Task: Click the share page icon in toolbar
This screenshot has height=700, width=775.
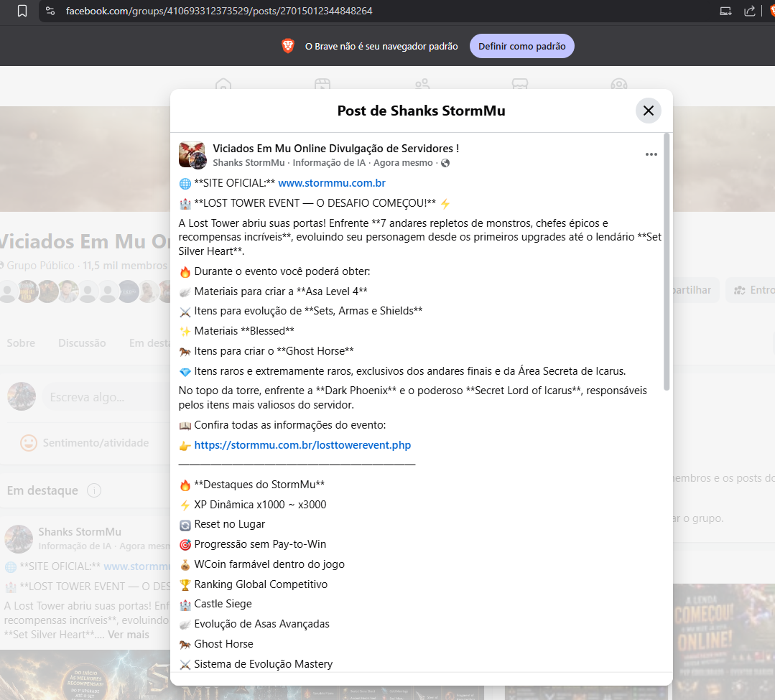Action: 750,11
